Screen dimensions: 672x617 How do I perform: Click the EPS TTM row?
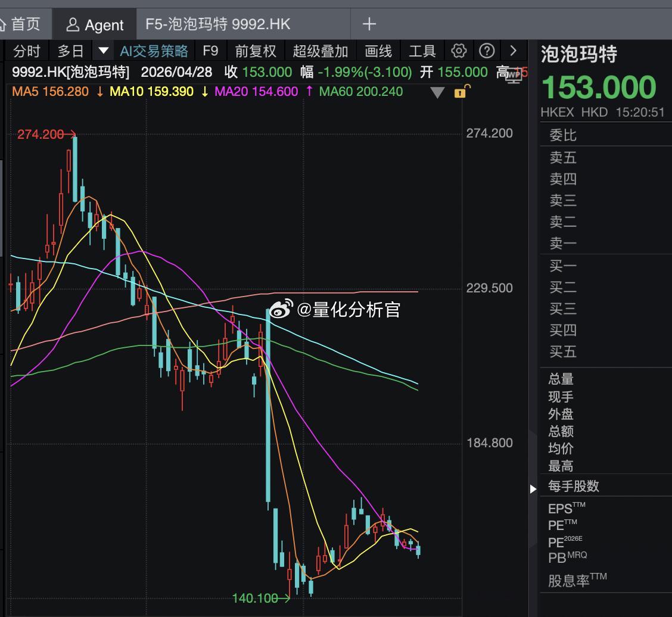pos(606,508)
